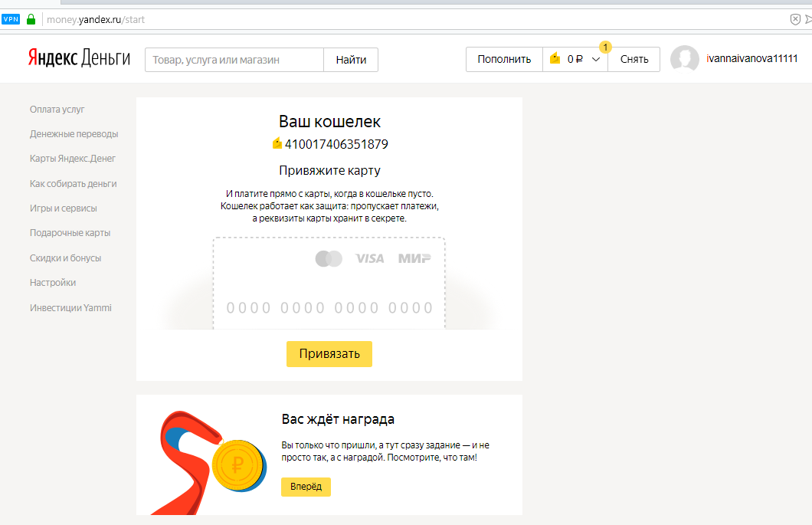Go to Денежные переводы section

click(74, 134)
